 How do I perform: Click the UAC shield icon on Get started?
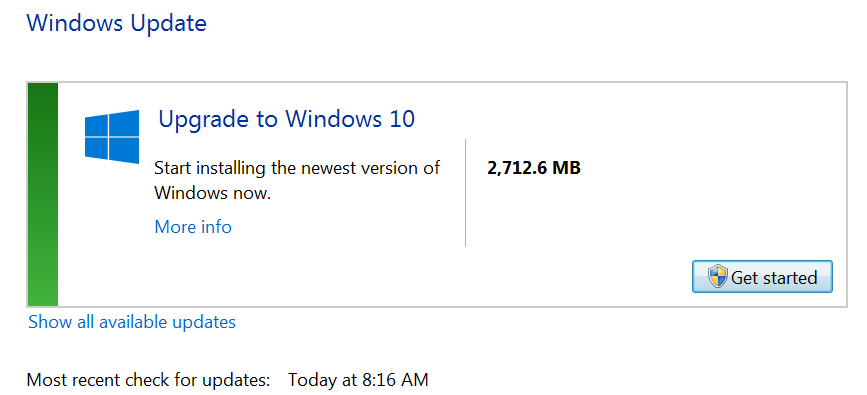tap(718, 277)
